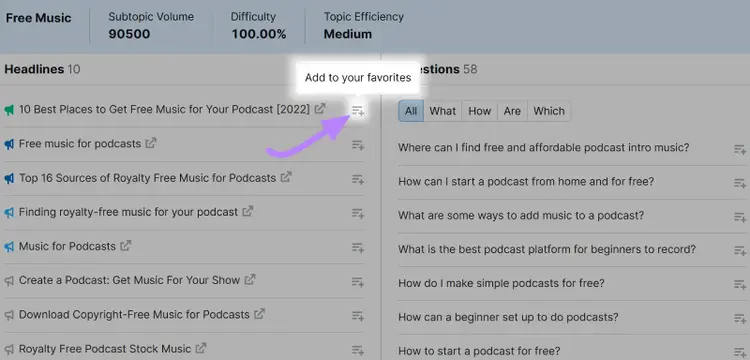Open external link icon beside 'Music for Podcasts'
Screen dimensions: 750x360
(125, 245)
